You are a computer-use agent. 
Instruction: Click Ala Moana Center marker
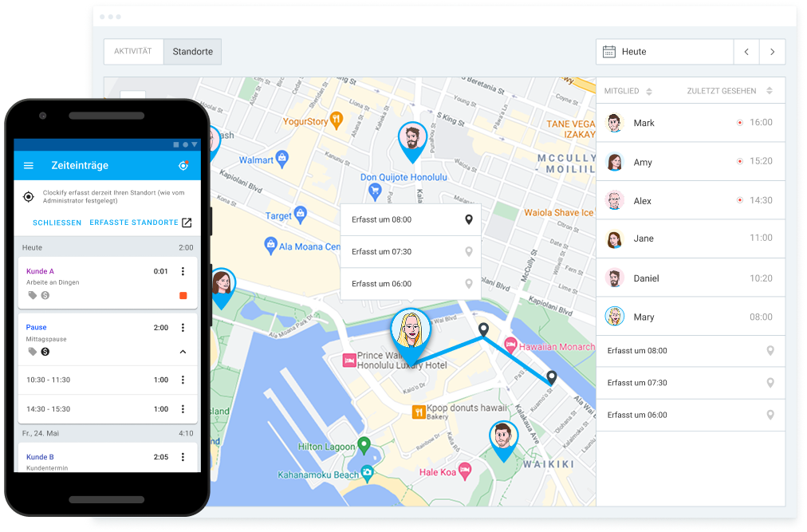[x=270, y=246]
